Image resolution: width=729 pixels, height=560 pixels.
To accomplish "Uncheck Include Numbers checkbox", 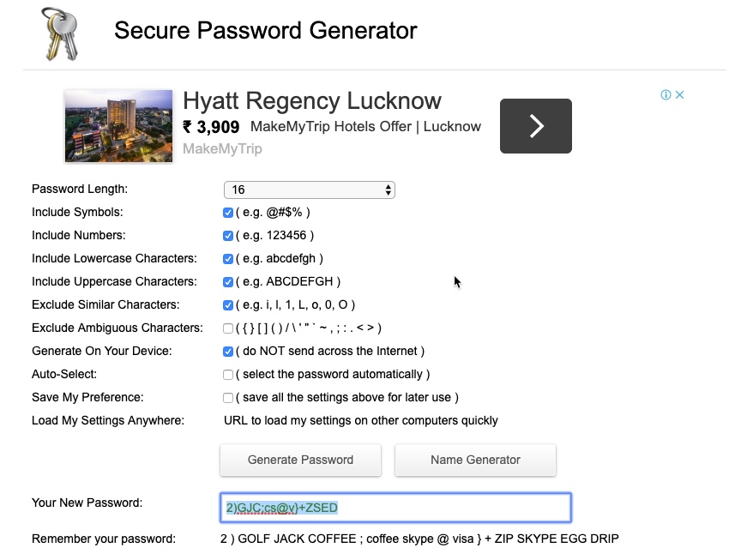I will click(228, 236).
